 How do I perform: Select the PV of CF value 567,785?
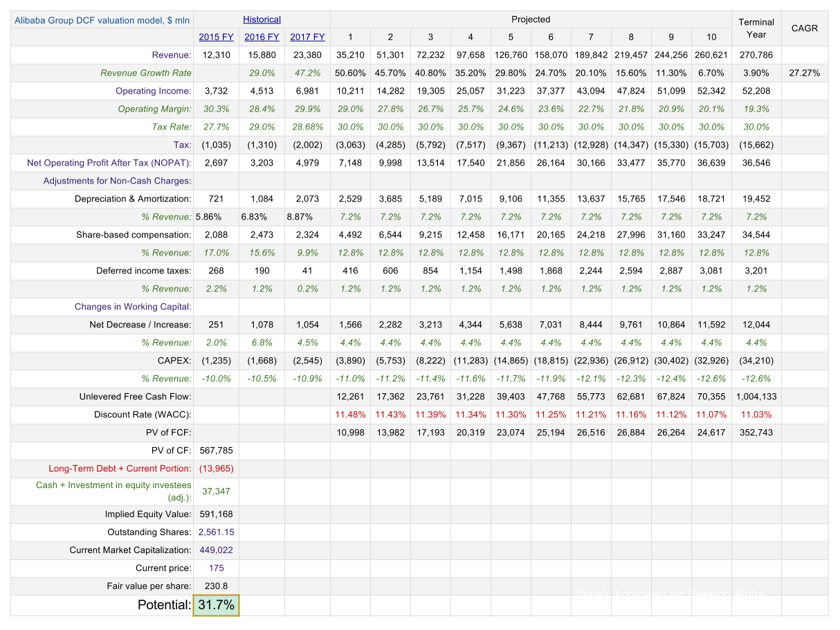(x=215, y=450)
